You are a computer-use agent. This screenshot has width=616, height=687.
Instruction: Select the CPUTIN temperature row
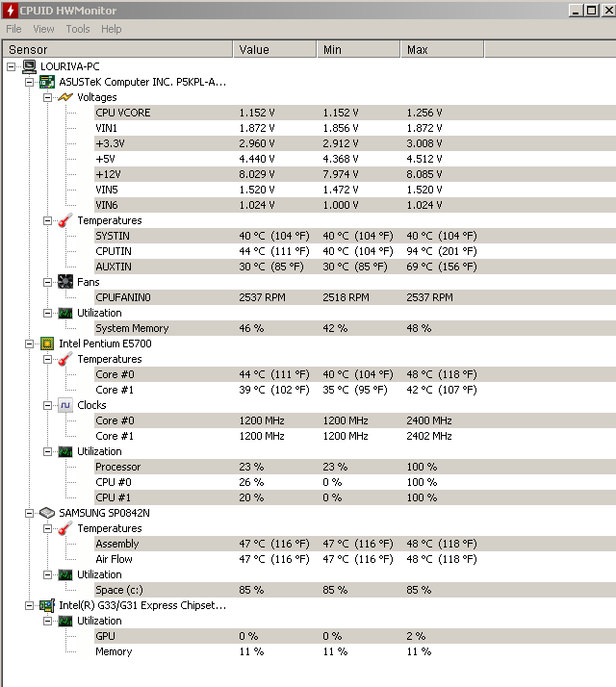pyautogui.click(x=355, y=251)
